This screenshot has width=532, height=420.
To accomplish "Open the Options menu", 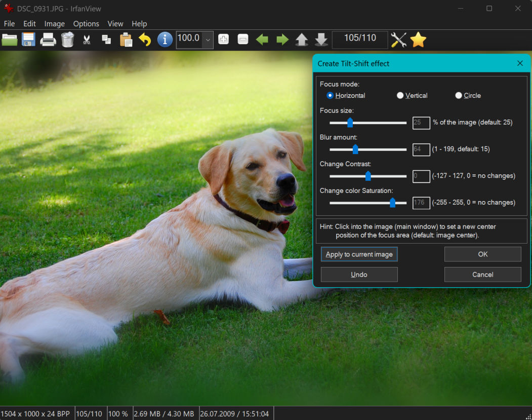I will [x=86, y=24].
